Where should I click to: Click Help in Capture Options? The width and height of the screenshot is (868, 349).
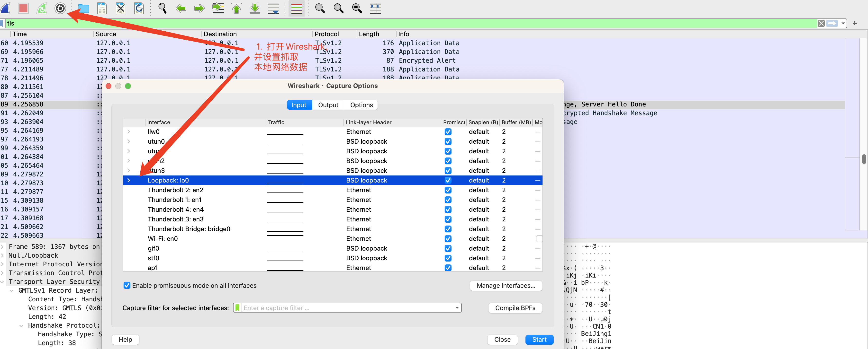pyautogui.click(x=125, y=340)
